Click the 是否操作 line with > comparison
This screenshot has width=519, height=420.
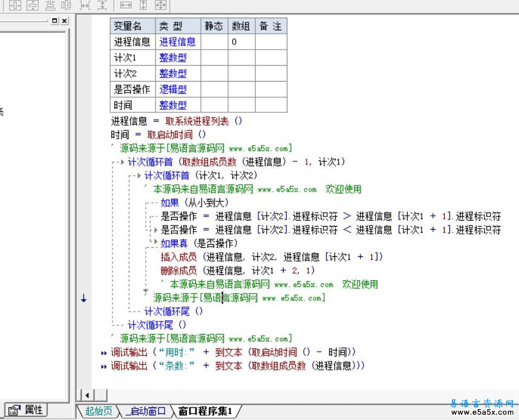click(x=331, y=216)
